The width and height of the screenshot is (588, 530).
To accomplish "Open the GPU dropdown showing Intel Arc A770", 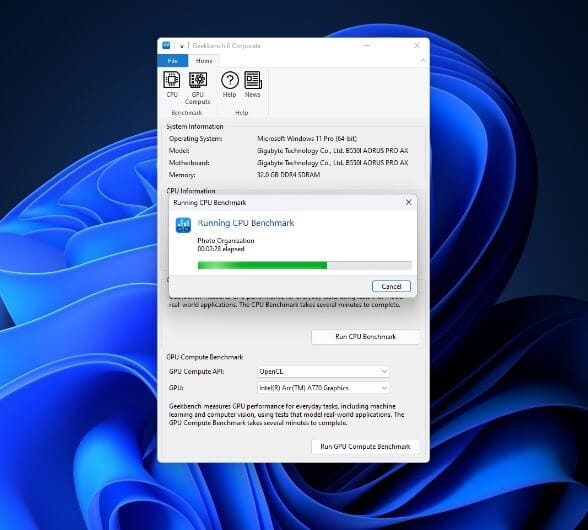I will (323, 388).
